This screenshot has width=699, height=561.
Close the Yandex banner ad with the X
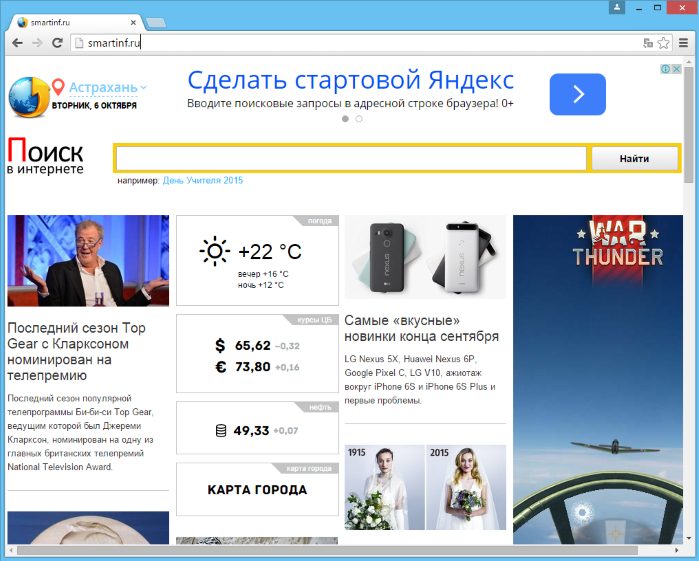(676, 69)
